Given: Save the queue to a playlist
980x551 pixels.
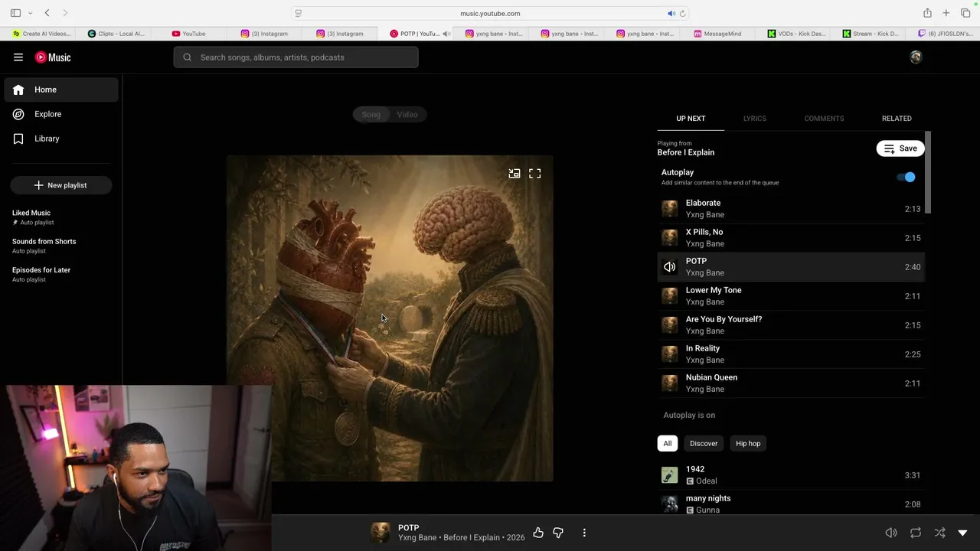Looking at the screenshot, I should point(900,148).
